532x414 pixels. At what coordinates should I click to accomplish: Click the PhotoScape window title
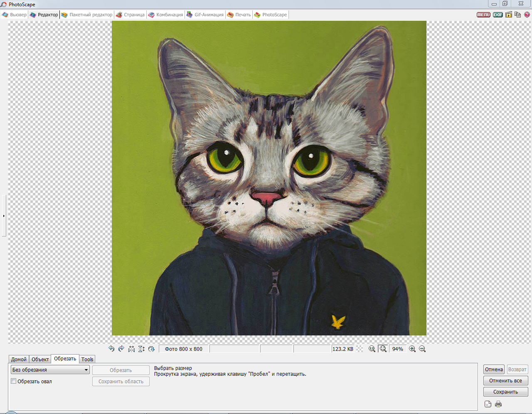pos(22,5)
